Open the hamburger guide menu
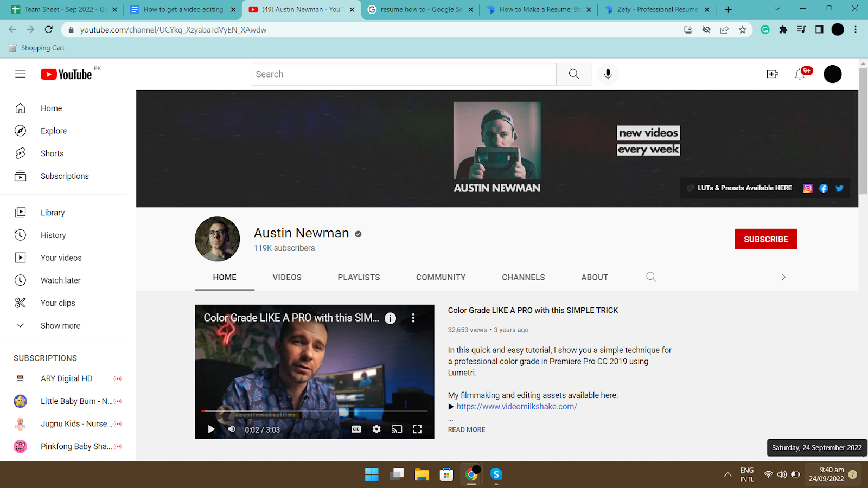The width and height of the screenshot is (868, 488). tap(20, 74)
